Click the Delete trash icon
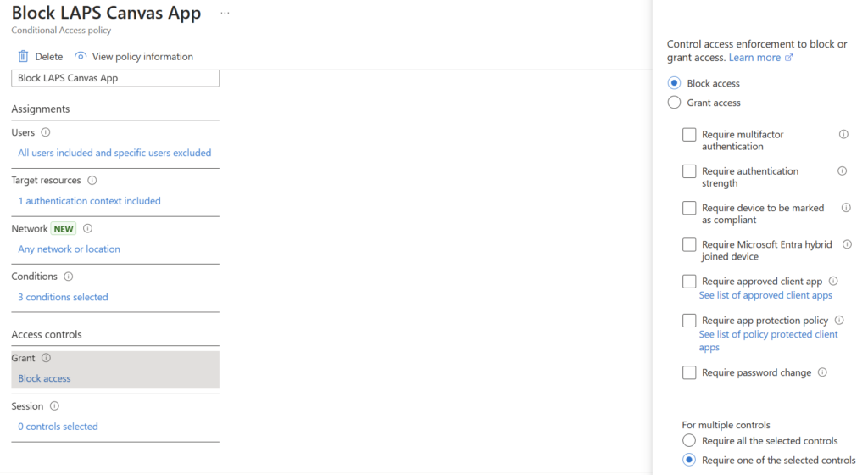868x475 pixels. [23, 57]
